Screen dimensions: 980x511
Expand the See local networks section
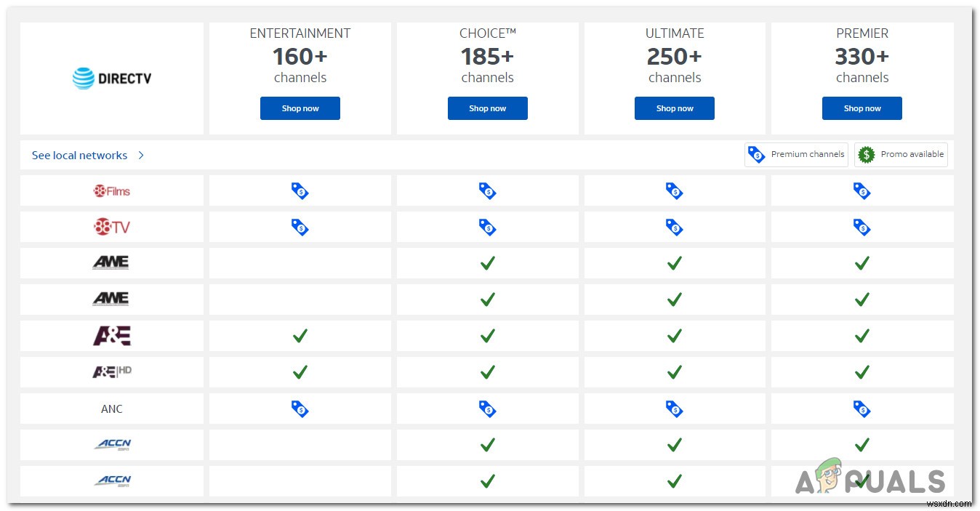pos(79,155)
